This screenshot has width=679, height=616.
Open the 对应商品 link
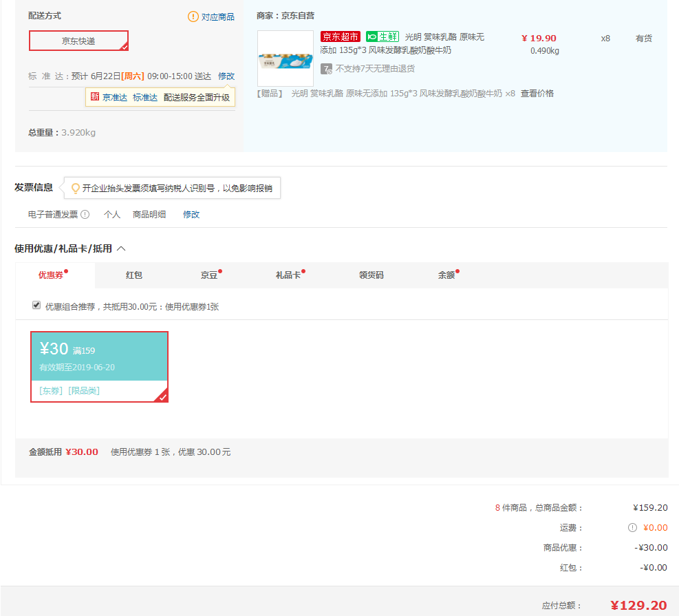218,17
